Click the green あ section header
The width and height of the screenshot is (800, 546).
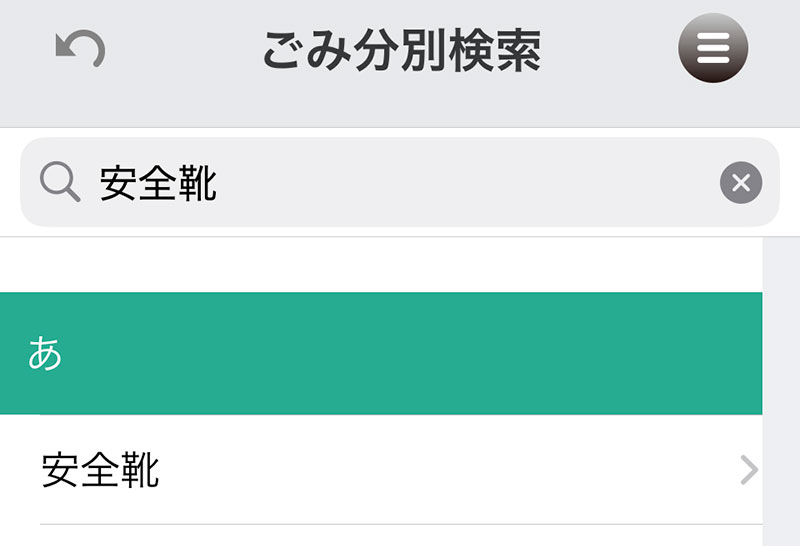point(380,353)
